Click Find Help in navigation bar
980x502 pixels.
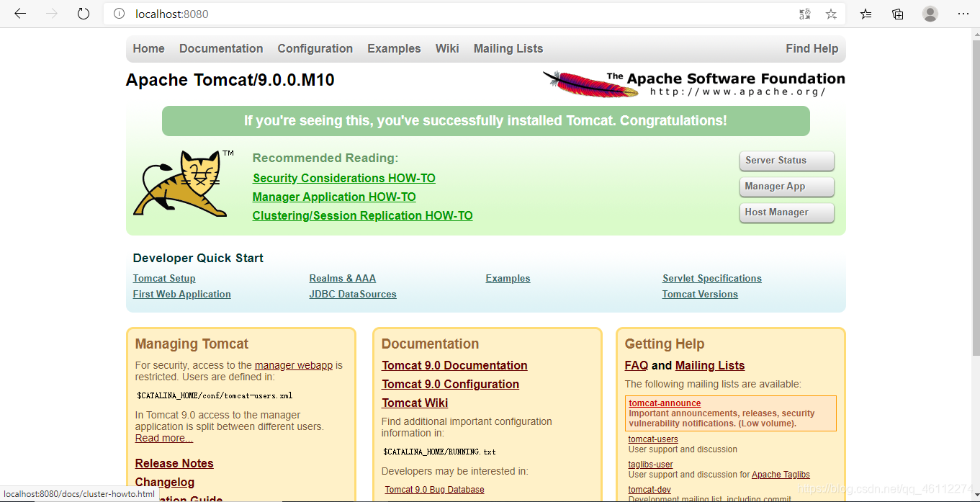(812, 48)
